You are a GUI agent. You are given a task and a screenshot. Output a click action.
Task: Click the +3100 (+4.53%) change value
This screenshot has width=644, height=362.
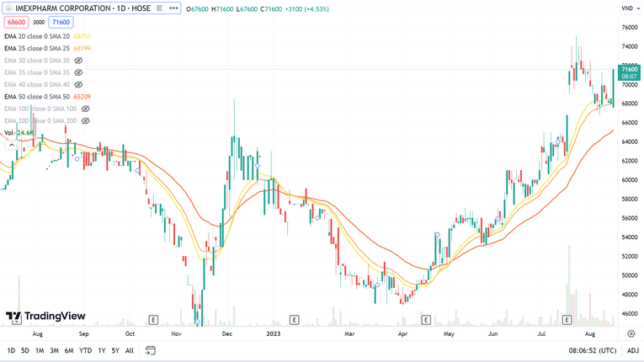point(306,9)
